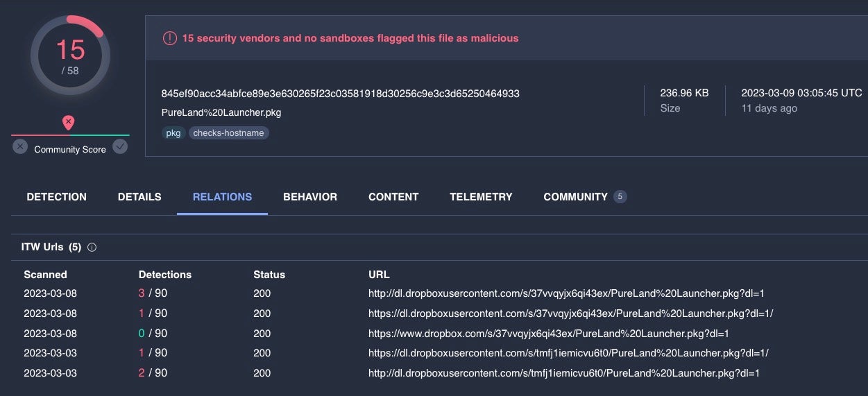868x396 pixels.
Task: Open the last http tmfj1iemicvu6t0 URL
Action: pos(563,373)
